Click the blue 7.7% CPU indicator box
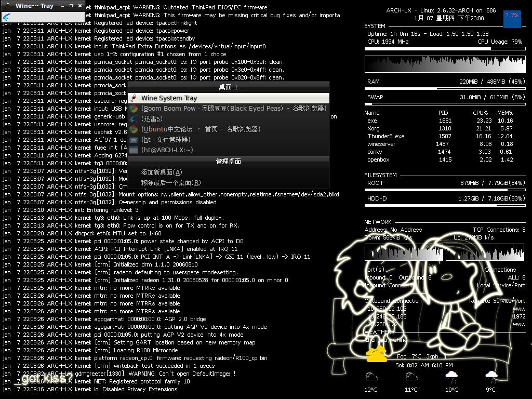 (512, 19)
